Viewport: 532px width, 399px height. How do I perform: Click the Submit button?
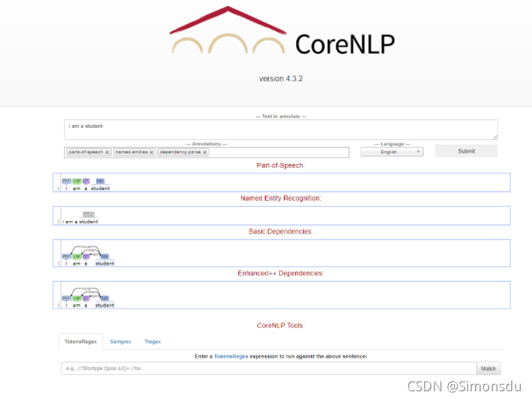(x=466, y=151)
